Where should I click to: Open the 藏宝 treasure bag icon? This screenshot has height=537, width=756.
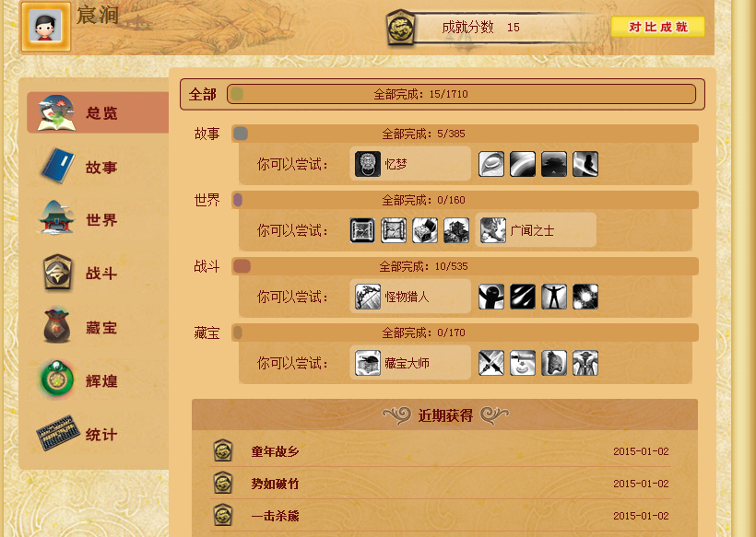(57, 326)
